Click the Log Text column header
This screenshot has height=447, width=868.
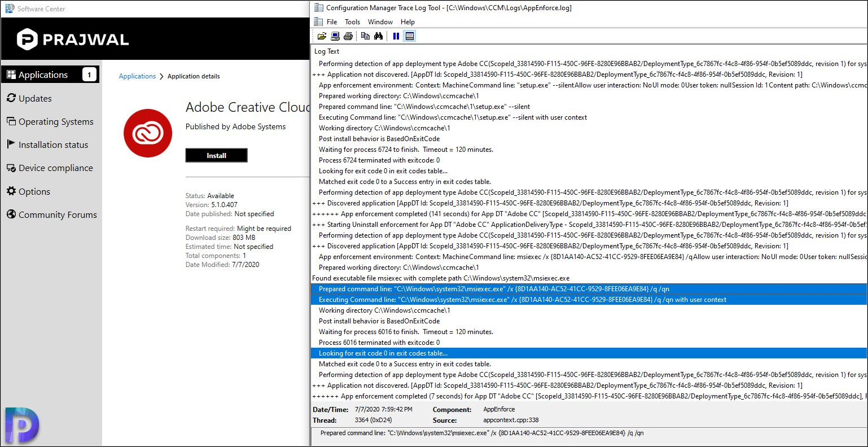coord(327,51)
